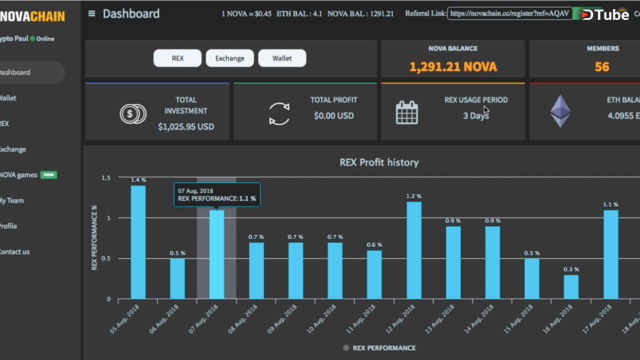Select the 05 Aug 2018 bar
This screenshot has height=360, width=640.
(138, 242)
